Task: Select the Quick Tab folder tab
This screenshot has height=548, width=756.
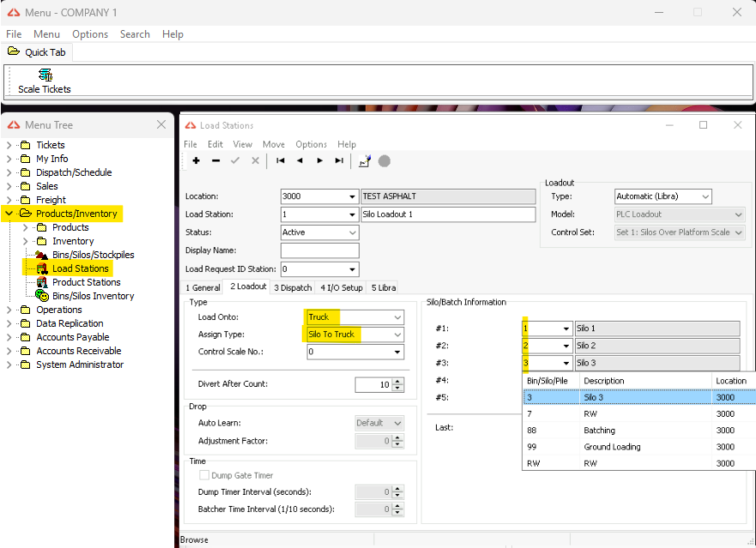Action: click(37, 52)
